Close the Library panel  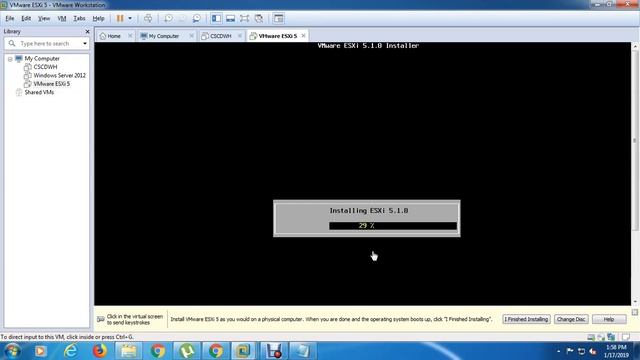[87, 31]
